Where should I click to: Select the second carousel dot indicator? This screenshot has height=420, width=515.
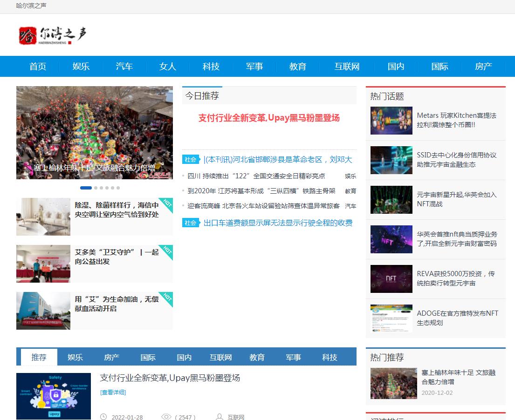click(x=96, y=188)
